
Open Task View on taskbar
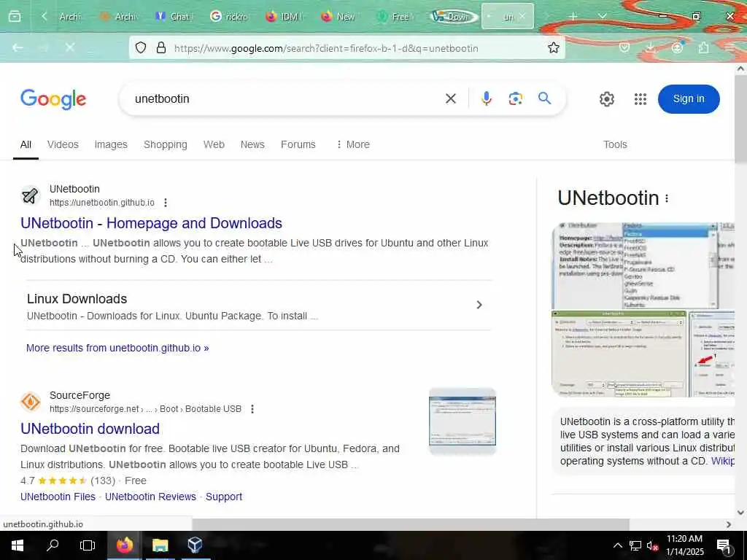tap(88, 545)
